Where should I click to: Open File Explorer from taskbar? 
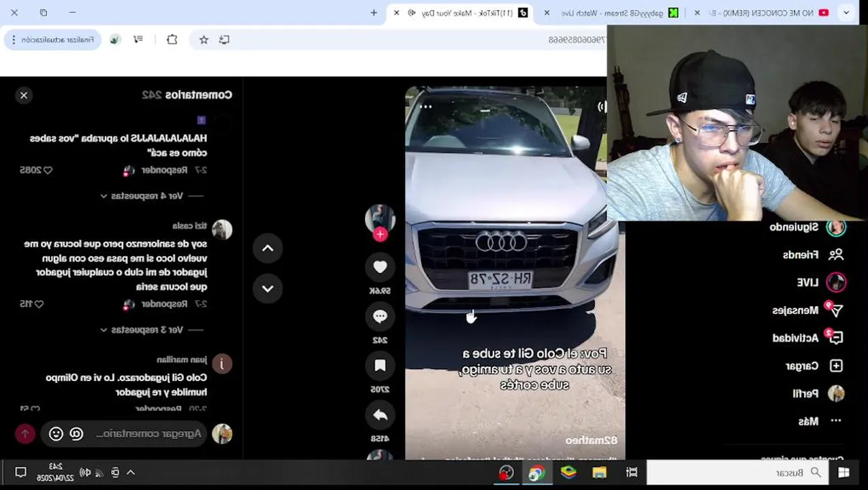[599, 472]
